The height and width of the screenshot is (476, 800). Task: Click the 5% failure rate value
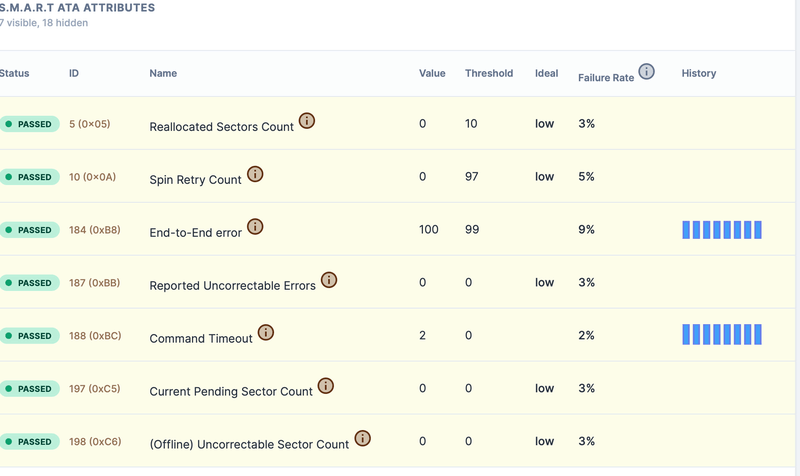(587, 177)
